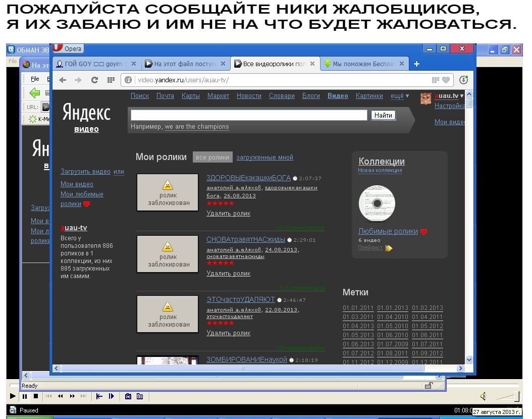The height and width of the screenshot is (419, 532).
Task: Open the Картинки link
Action: [369, 96]
